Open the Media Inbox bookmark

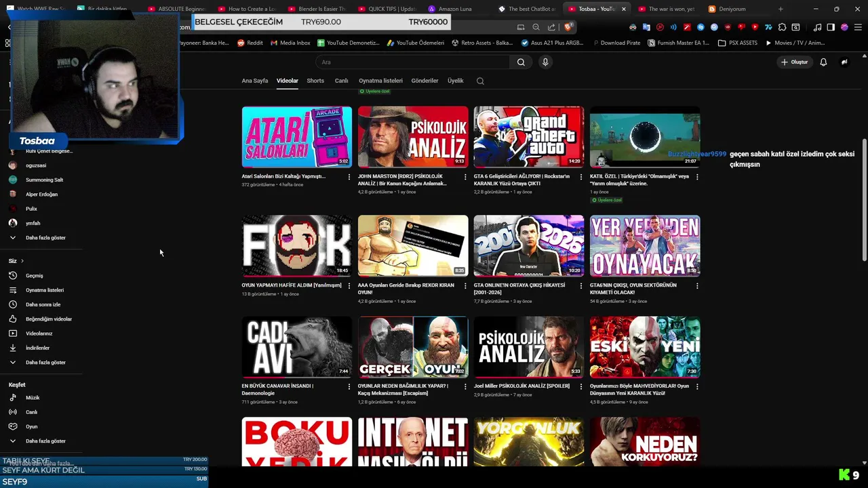coord(290,43)
